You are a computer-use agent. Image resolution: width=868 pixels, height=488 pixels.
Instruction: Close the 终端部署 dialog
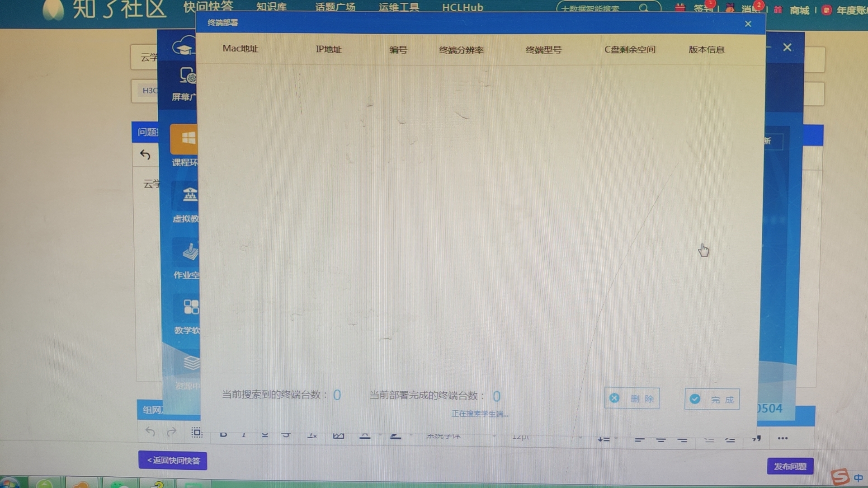[748, 24]
